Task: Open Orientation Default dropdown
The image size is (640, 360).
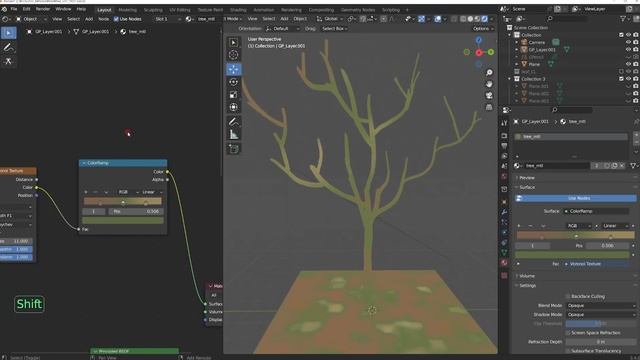Action: click(x=282, y=29)
